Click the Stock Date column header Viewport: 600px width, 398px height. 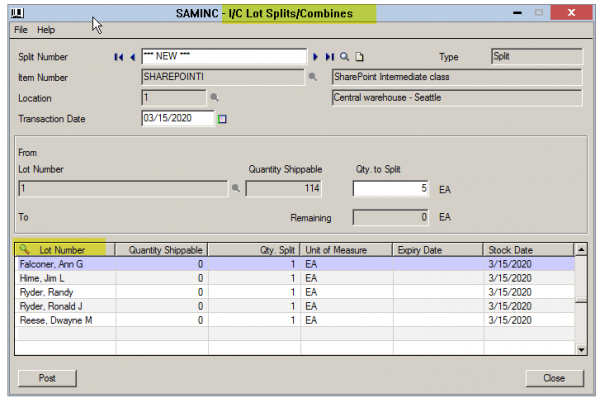click(529, 250)
